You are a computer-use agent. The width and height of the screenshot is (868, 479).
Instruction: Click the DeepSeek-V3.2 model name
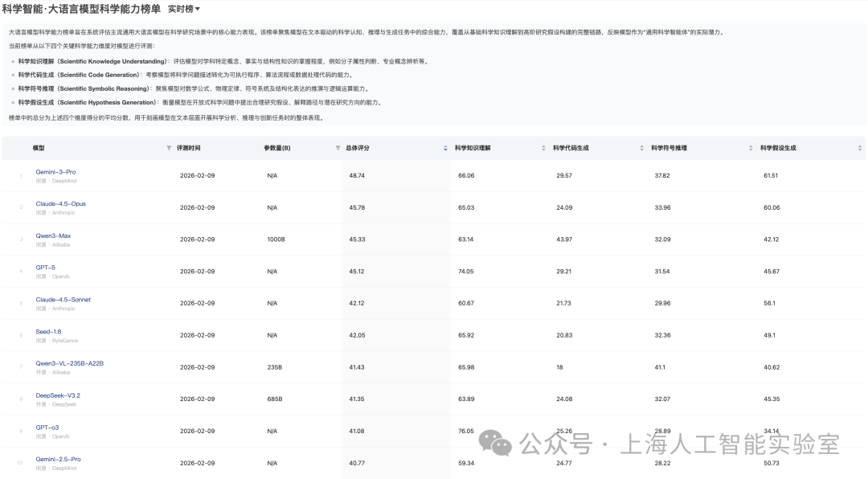[x=58, y=395]
